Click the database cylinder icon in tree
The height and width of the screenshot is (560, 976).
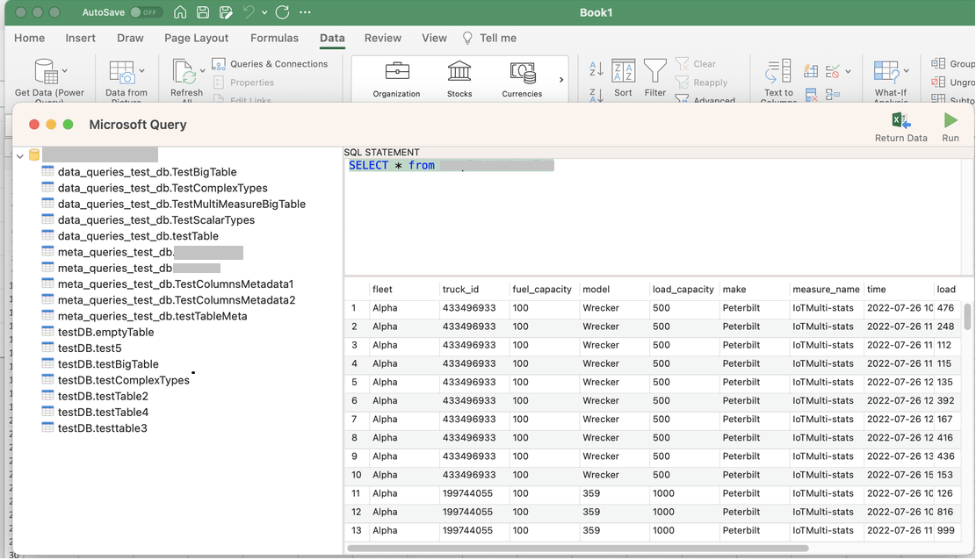(34, 155)
